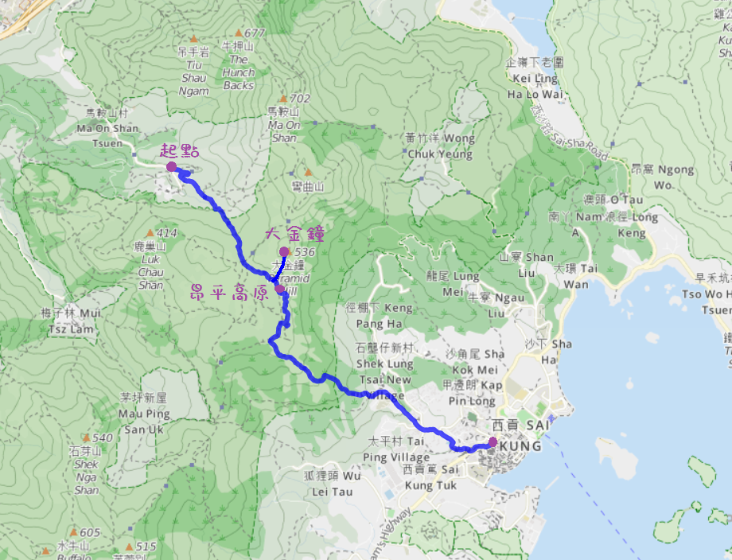Click the purple end marker at Sai Kung
732x560 pixels.
pos(493,442)
